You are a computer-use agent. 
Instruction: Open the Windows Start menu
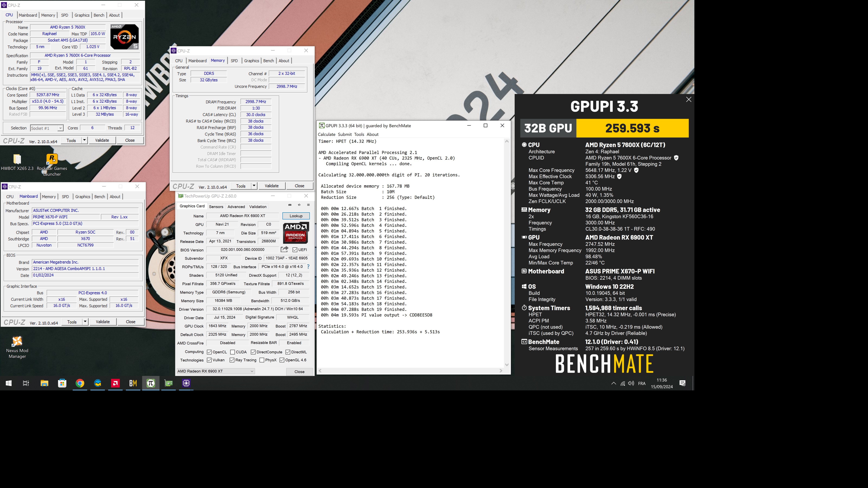(x=9, y=383)
